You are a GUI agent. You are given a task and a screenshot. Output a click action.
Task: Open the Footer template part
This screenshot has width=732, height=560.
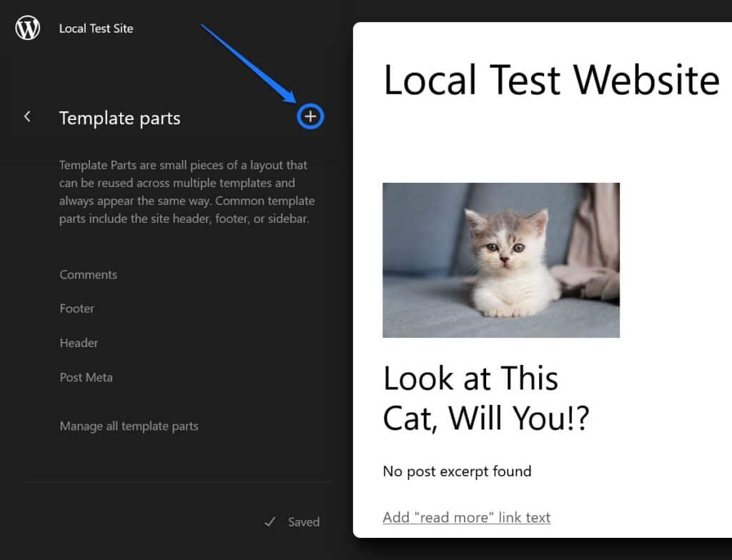[76, 309]
